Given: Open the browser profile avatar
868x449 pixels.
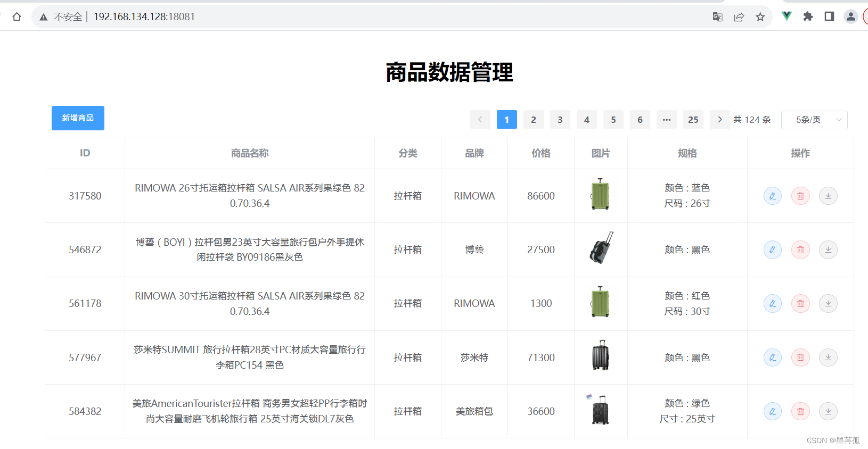Looking at the screenshot, I should 850,16.
